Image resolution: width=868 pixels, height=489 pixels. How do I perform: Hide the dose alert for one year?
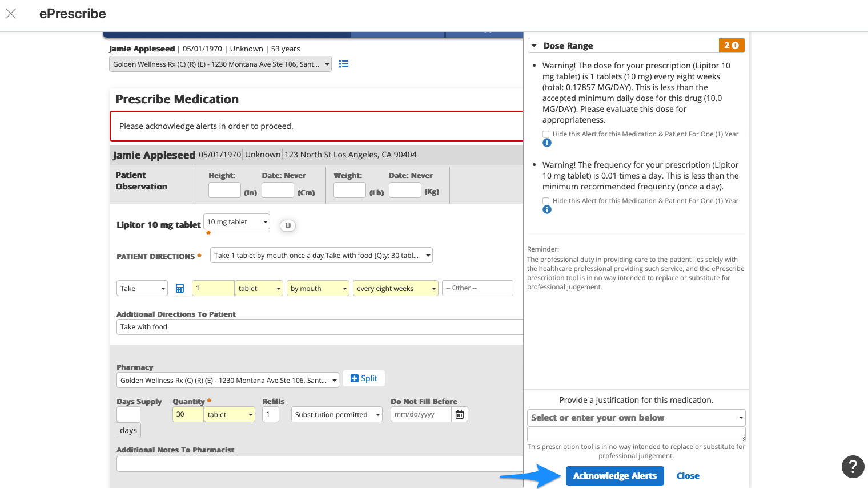point(546,134)
